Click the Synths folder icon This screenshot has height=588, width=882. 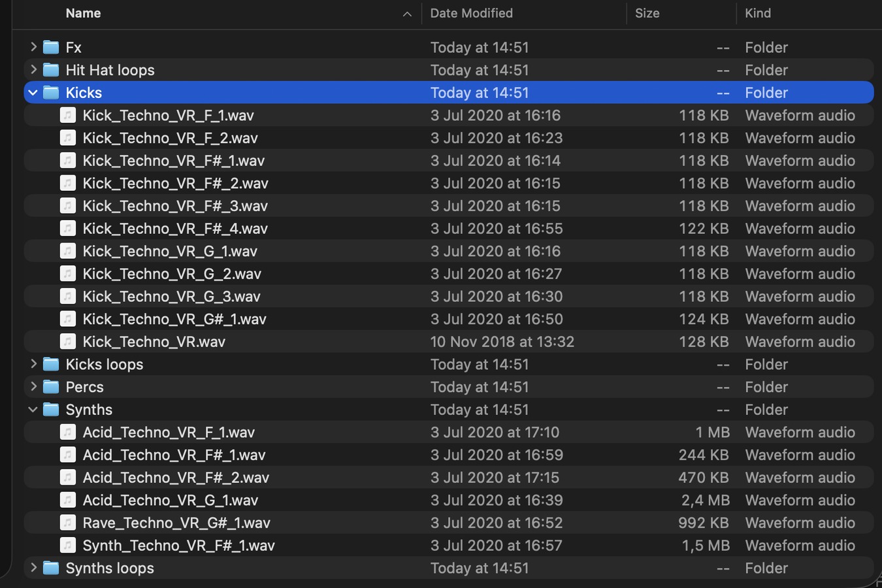pyautogui.click(x=51, y=410)
